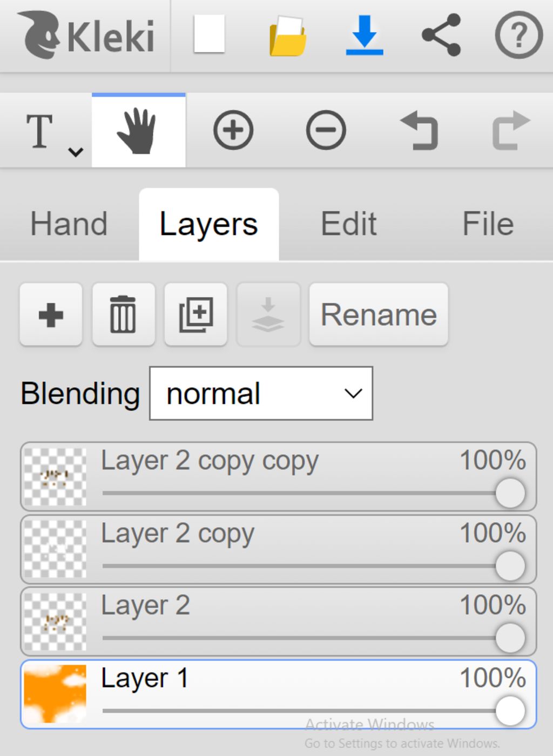
Task: Delete the selected layer
Action: coord(123,314)
